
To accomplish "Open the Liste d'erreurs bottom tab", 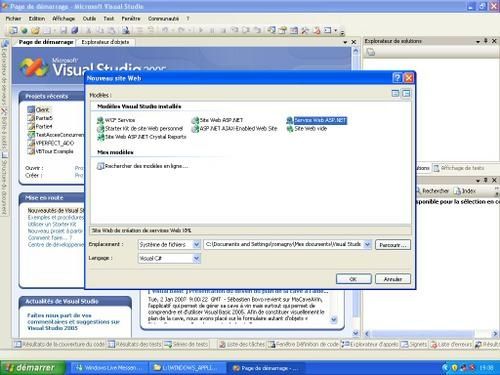I will [451, 344].
